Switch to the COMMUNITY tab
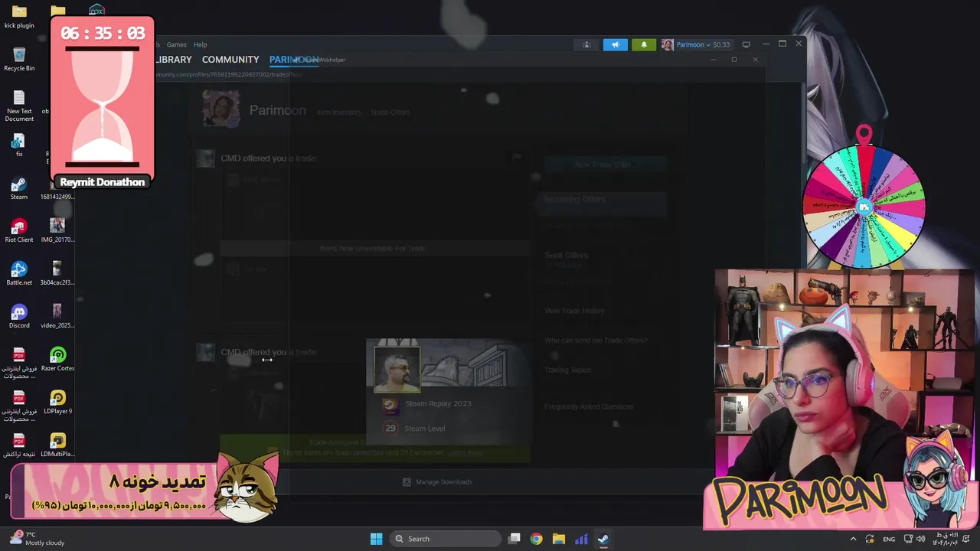Image resolution: width=980 pixels, height=551 pixels. click(230, 60)
